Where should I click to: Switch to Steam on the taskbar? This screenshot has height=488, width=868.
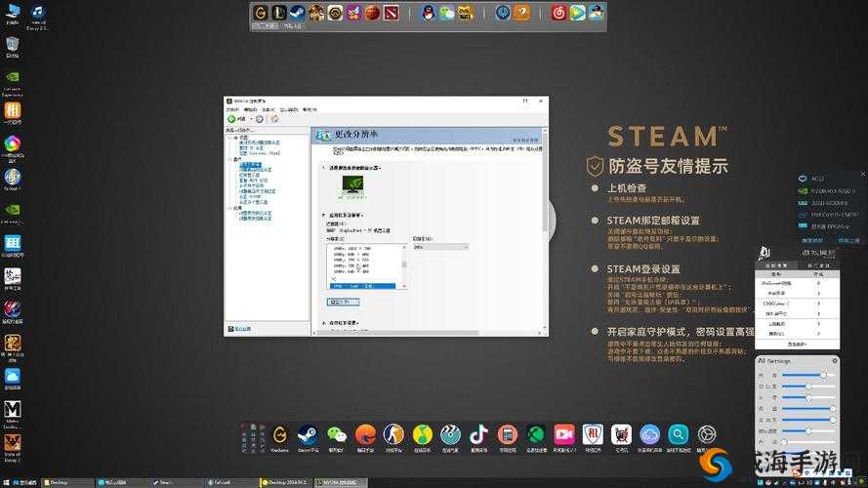point(177,482)
